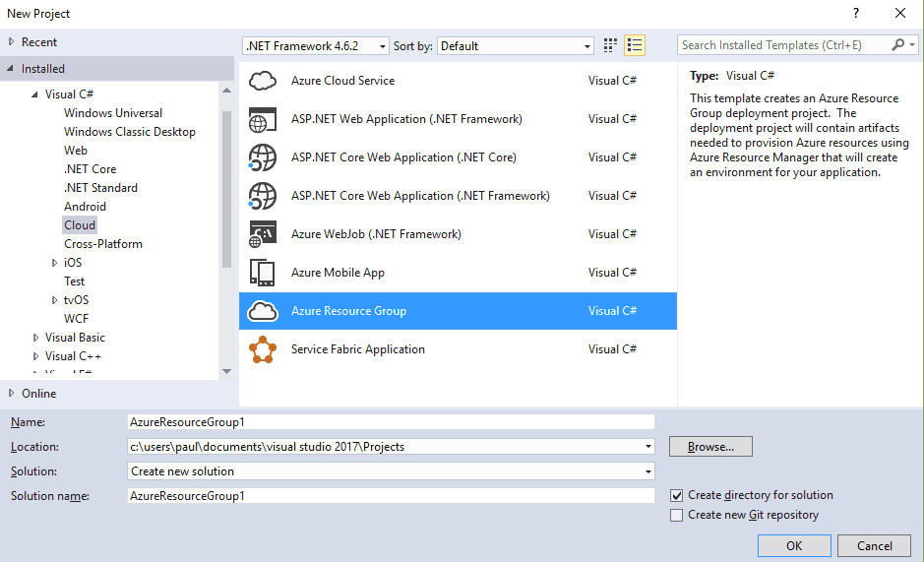
Task: Click the Azure WebJob console icon
Action: [x=262, y=234]
